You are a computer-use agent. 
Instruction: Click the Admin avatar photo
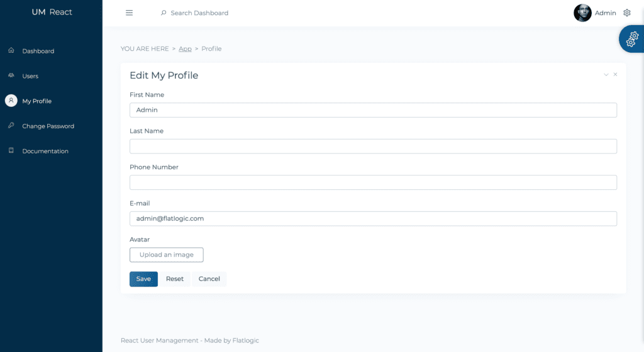[x=582, y=13]
